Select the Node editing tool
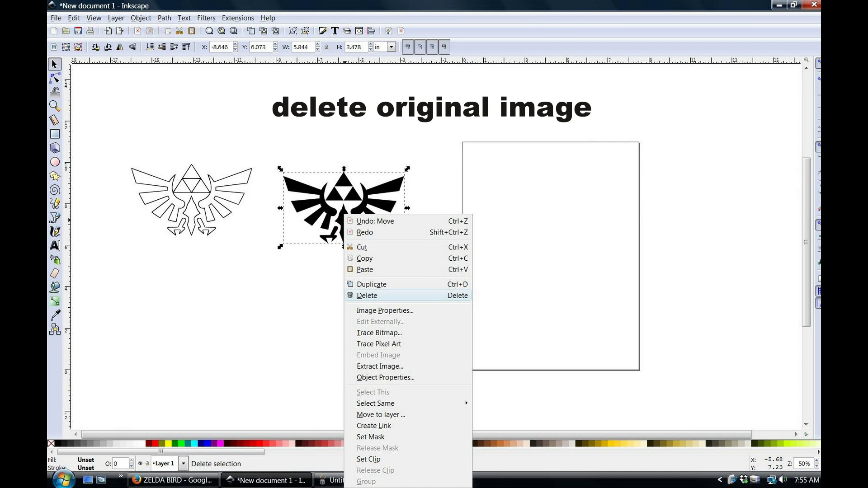The image size is (868, 488). click(x=55, y=78)
